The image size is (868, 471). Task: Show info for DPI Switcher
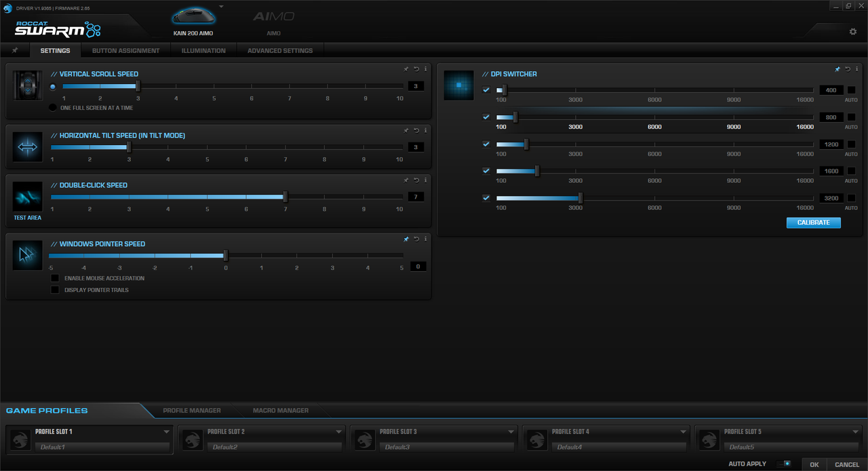856,69
